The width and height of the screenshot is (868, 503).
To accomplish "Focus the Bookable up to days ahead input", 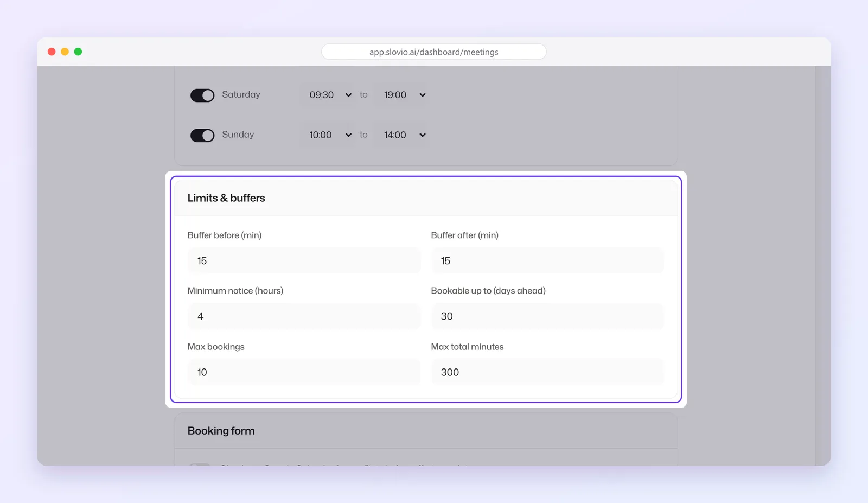I will click(547, 316).
